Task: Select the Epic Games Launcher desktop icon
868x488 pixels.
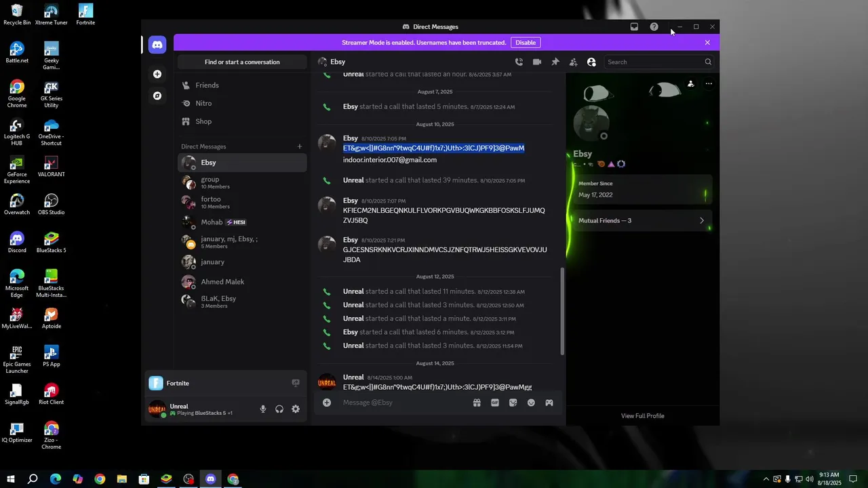Action: (x=17, y=360)
